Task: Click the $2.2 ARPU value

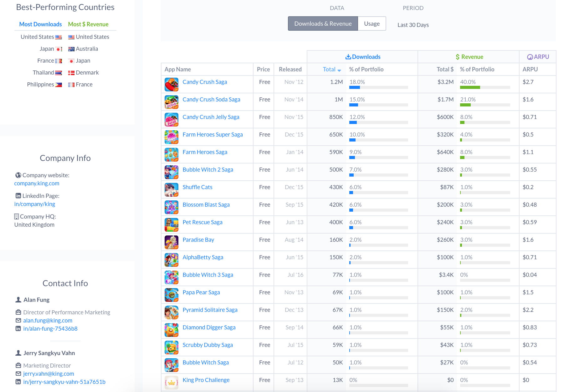Action: tap(528, 310)
